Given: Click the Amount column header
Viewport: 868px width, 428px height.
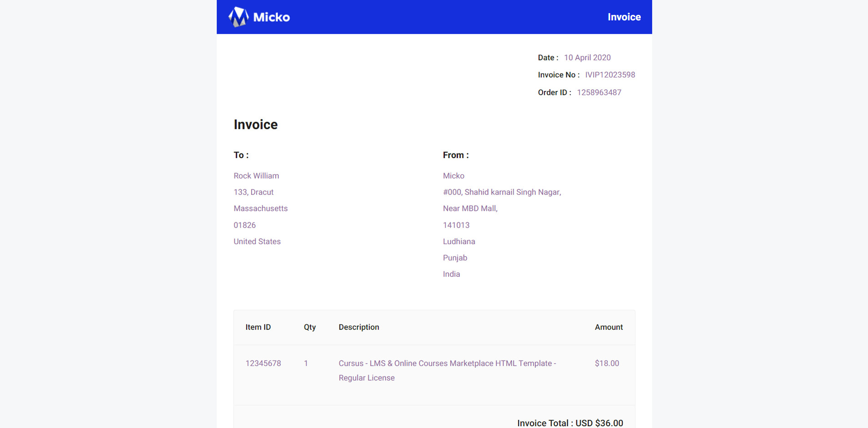Looking at the screenshot, I should (x=608, y=327).
